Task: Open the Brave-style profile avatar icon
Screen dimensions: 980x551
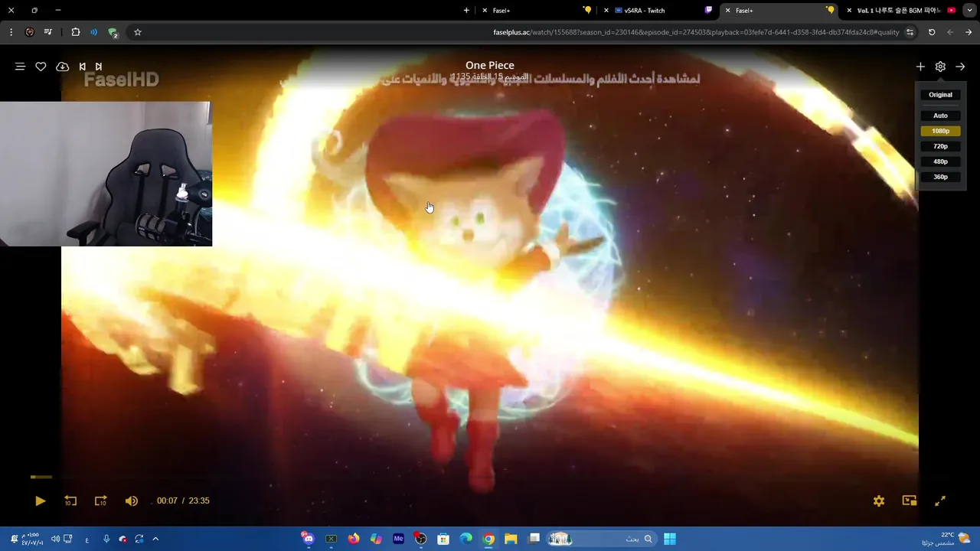Action: 29,32
